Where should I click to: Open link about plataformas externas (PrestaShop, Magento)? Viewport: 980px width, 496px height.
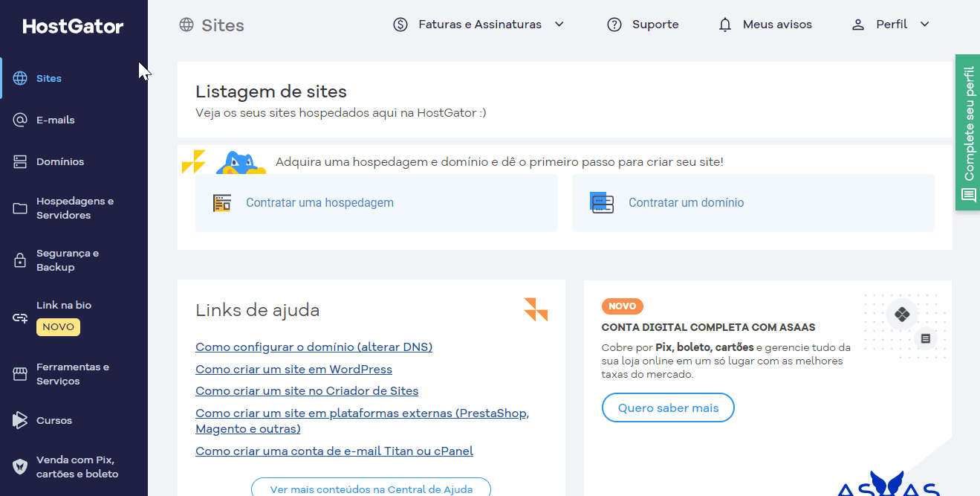point(362,421)
